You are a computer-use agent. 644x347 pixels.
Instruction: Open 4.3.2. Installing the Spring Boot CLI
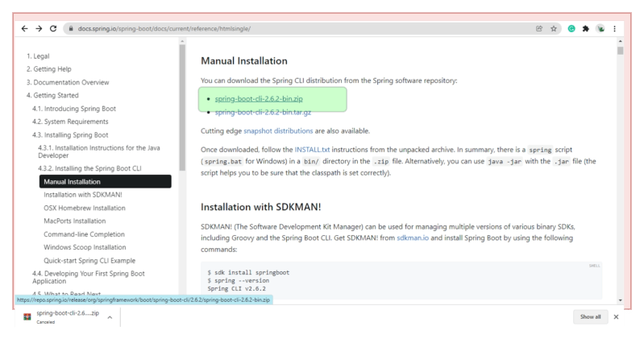[x=89, y=168]
